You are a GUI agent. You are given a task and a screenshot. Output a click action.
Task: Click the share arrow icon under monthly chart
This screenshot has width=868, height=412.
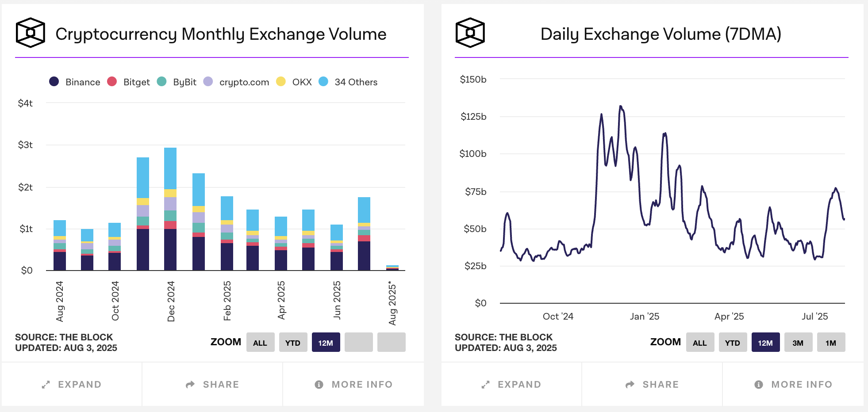click(190, 385)
